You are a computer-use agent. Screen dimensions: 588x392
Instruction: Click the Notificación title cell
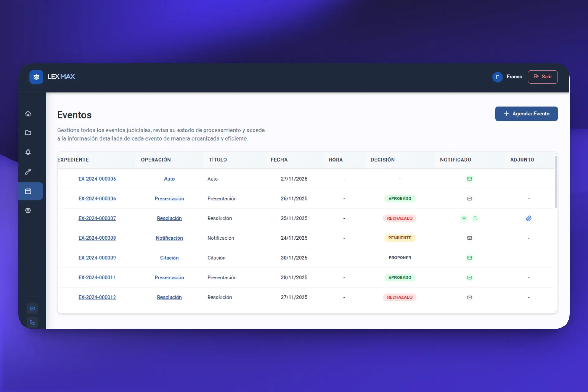221,238
